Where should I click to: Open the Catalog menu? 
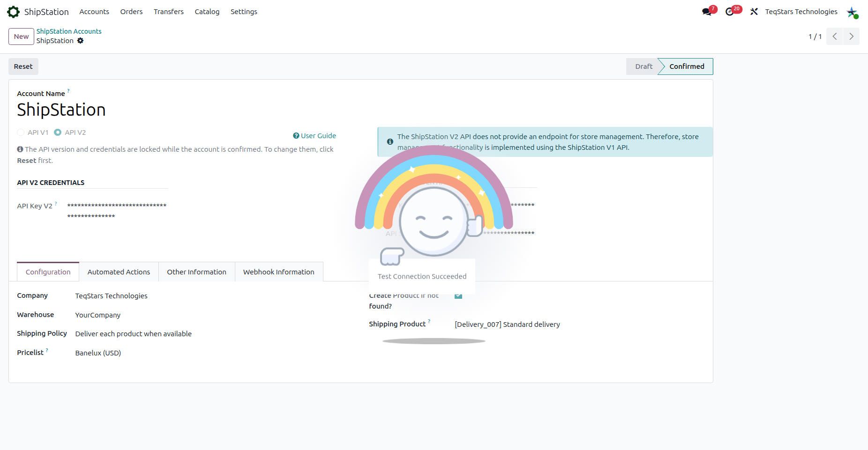click(x=207, y=12)
